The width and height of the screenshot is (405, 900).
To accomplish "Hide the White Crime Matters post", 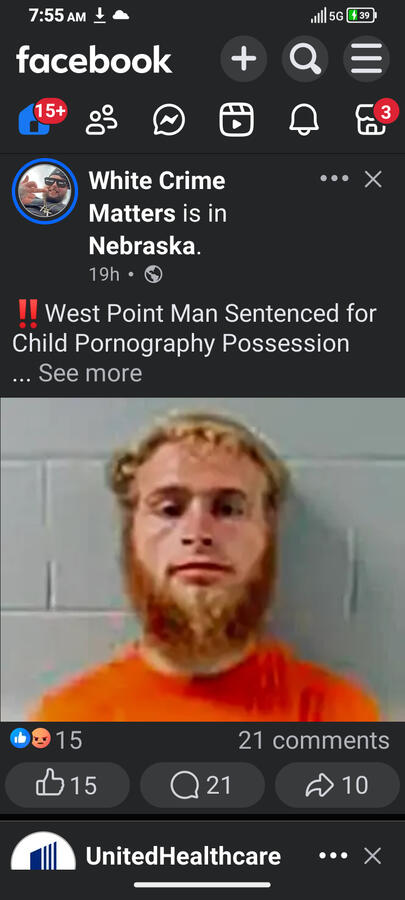I will pos(373,180).
